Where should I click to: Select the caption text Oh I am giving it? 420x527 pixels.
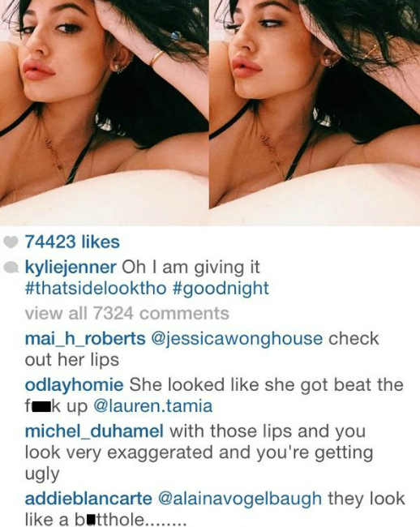[x=191, y=268]
